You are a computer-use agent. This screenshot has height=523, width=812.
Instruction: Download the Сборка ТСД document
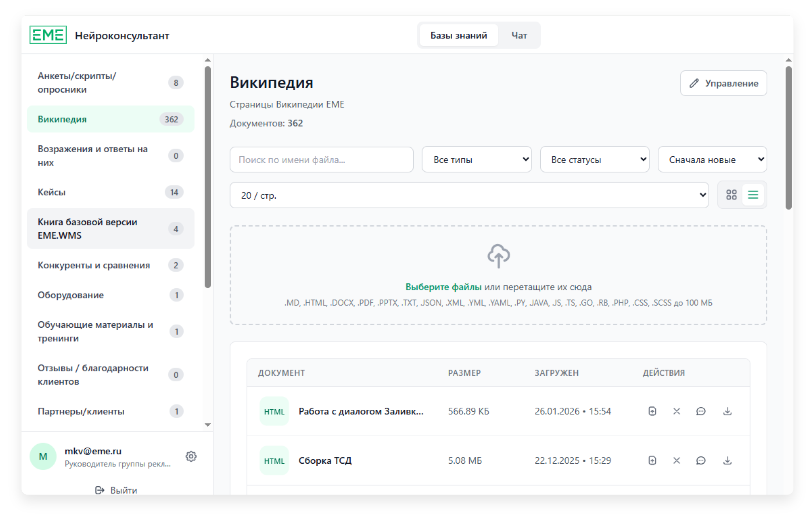coord(727,460)
